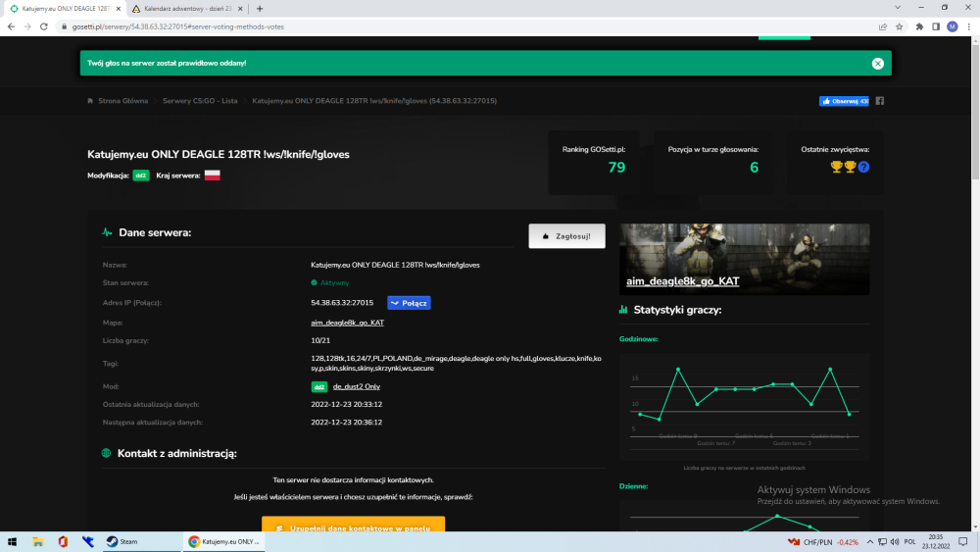The image size is (980, 552).
Task: Open the taskbar clock showing 20:35
Action: tap(936, 541)
